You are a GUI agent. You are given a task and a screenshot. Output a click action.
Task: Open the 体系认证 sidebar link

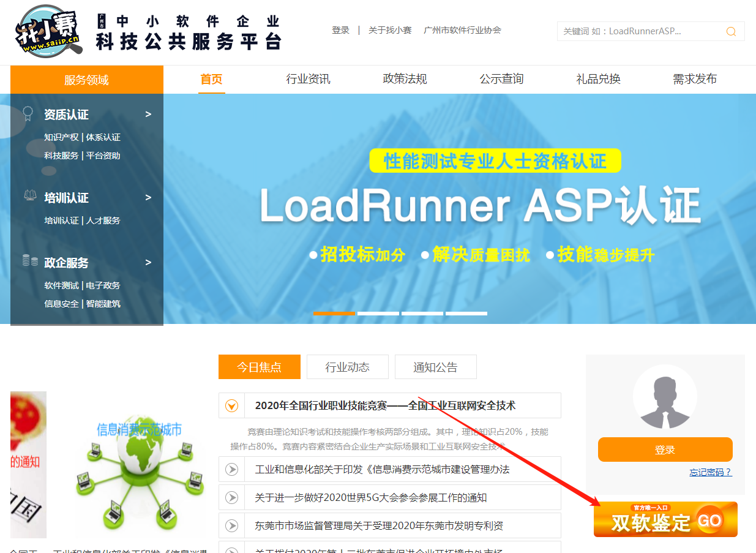pyautogui.click(x=103, y=137)
